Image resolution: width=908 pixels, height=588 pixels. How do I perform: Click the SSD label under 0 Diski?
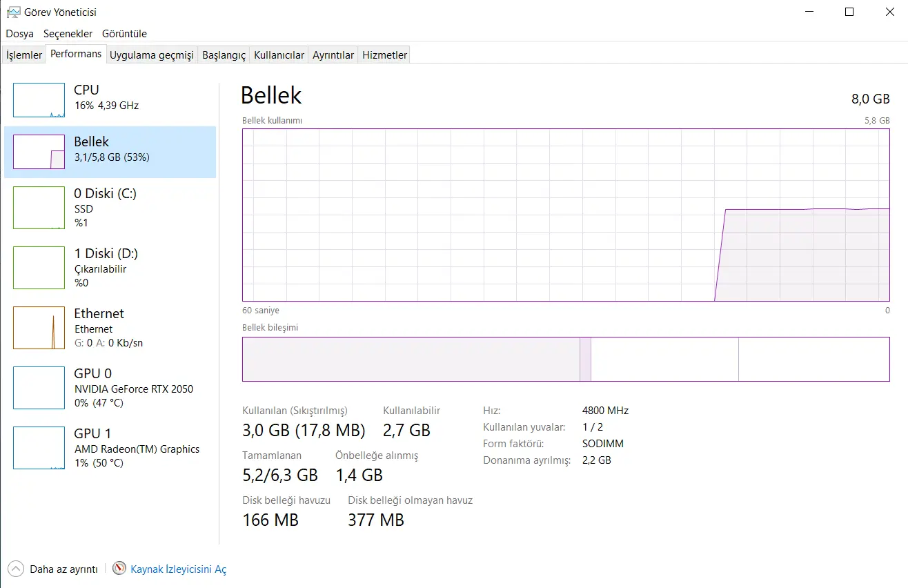[x=83, y=208]
